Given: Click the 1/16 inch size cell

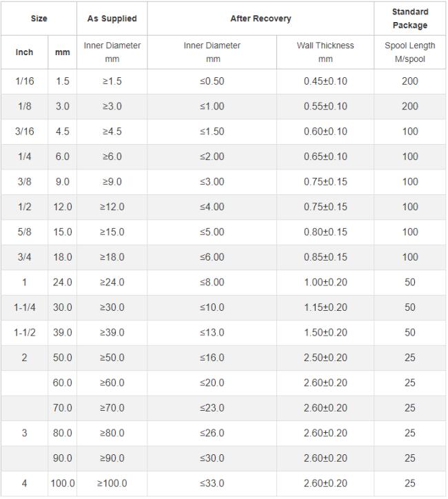Looking at the screenshot, I should coord(25,81).
